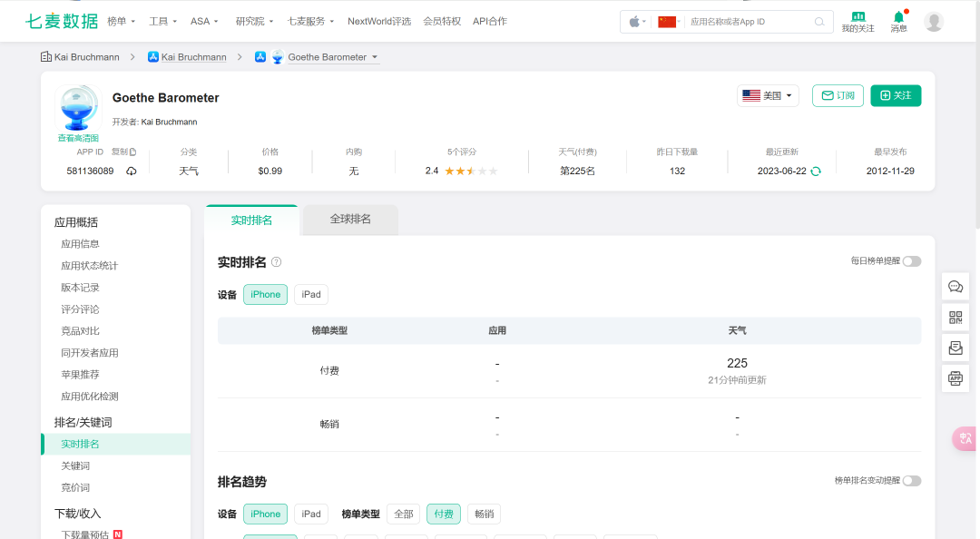Open the 消息 notification bell

[x=898, y=22]
